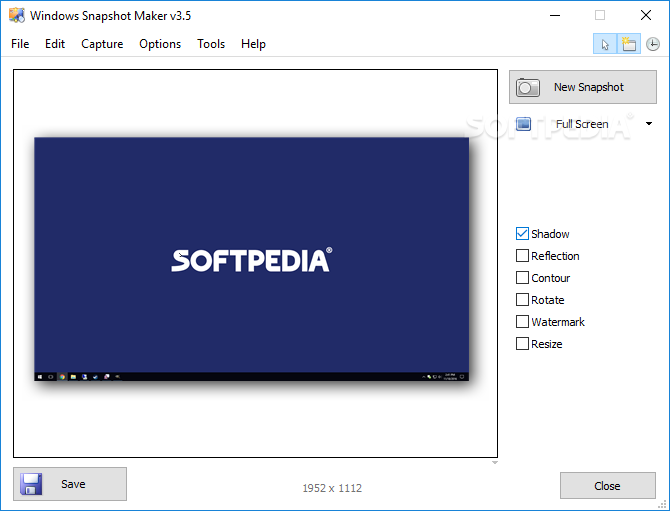
Task: Click the new folder toolbar icon
Action: pos(629,44)
